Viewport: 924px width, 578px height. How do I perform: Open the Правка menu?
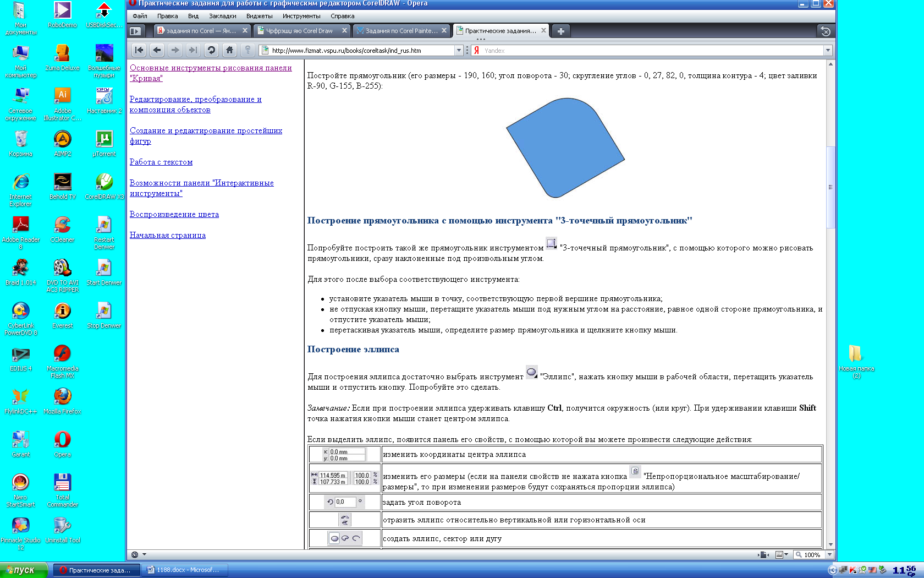pos(167,16)
